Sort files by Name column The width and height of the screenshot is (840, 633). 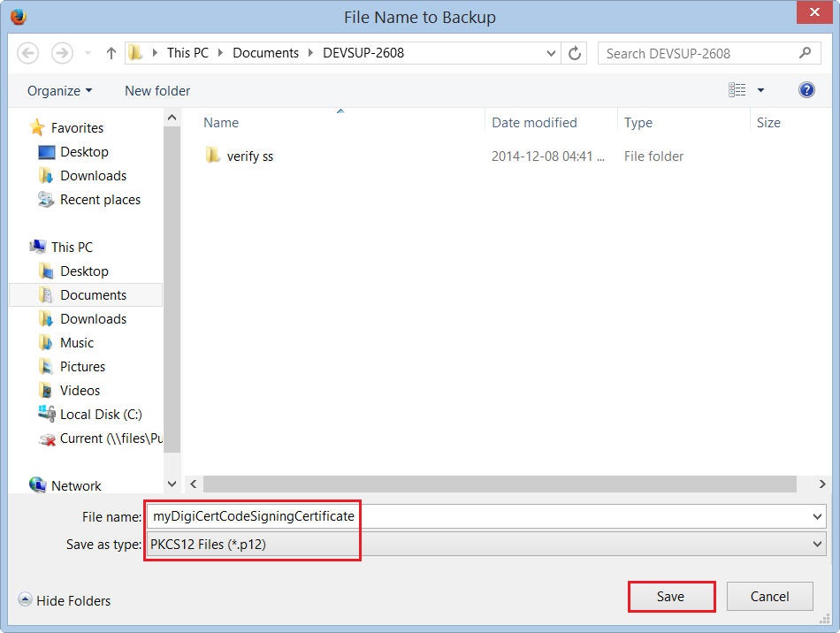click(x=221, y=123)
